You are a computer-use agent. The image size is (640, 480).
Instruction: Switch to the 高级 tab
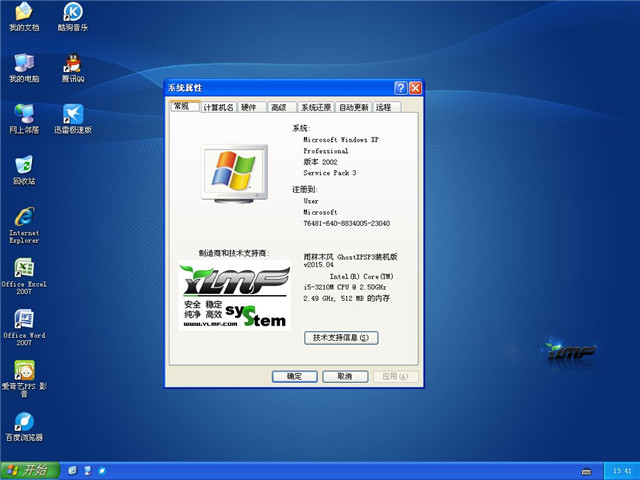point(282,107)
